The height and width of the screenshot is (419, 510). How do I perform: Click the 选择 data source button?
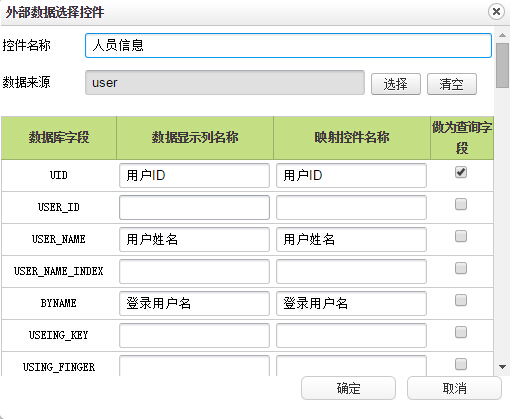coord(396,84)
